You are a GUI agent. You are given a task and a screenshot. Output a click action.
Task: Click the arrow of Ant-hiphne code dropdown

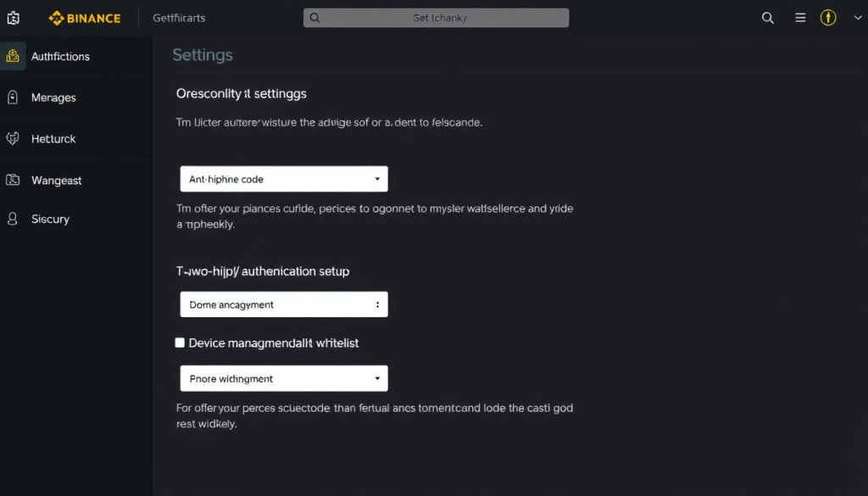click(377, 179)
